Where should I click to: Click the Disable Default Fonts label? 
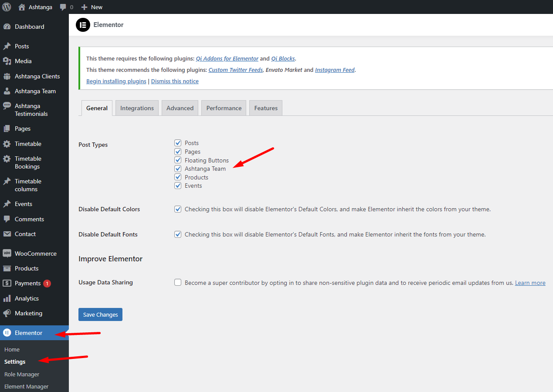tap(108, 234)
